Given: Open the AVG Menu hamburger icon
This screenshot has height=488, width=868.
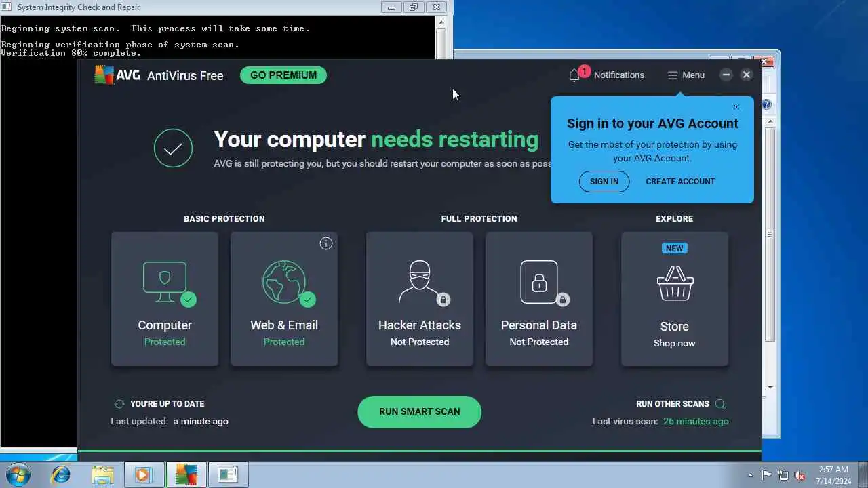Looking at the screenshot, I should click(x=673, y=75).
